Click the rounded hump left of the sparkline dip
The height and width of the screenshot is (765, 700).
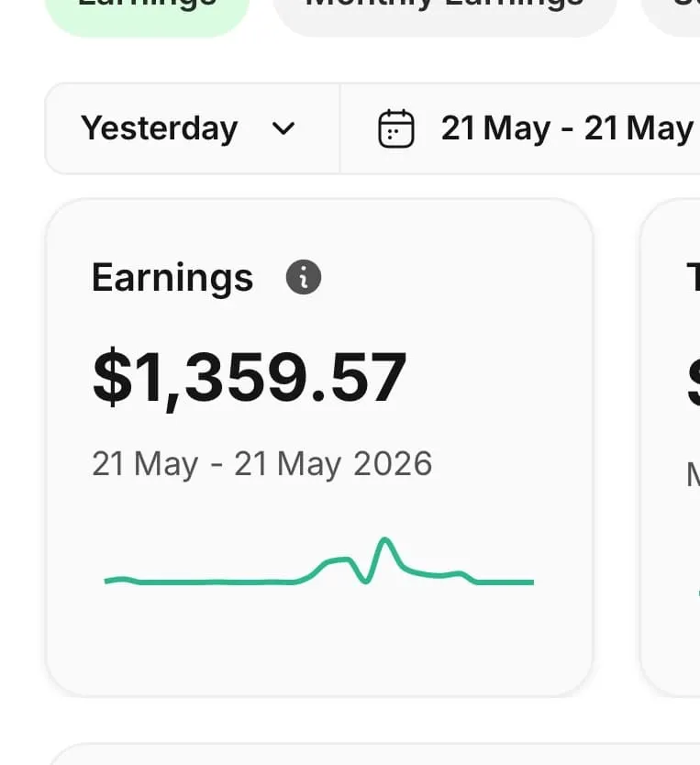coord(338,561)
